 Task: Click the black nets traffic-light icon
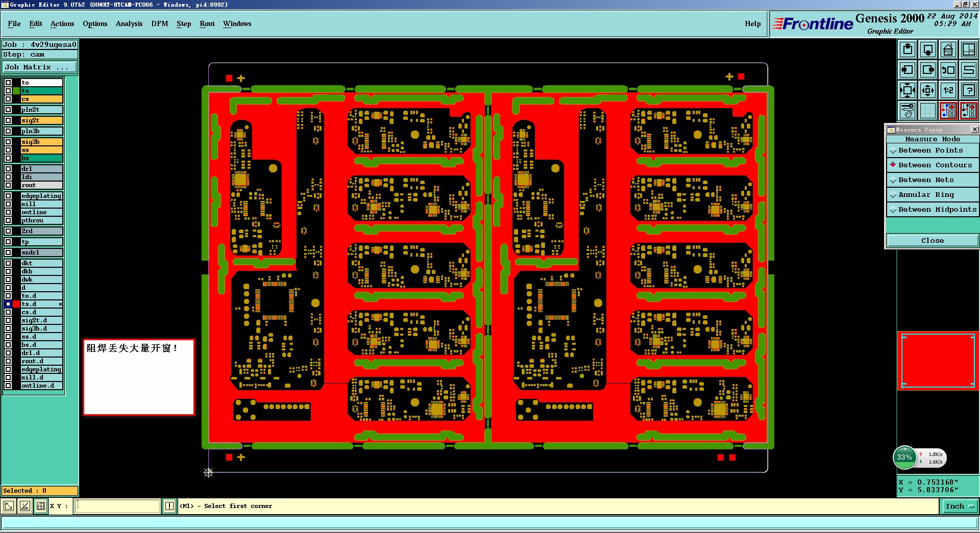968,111
